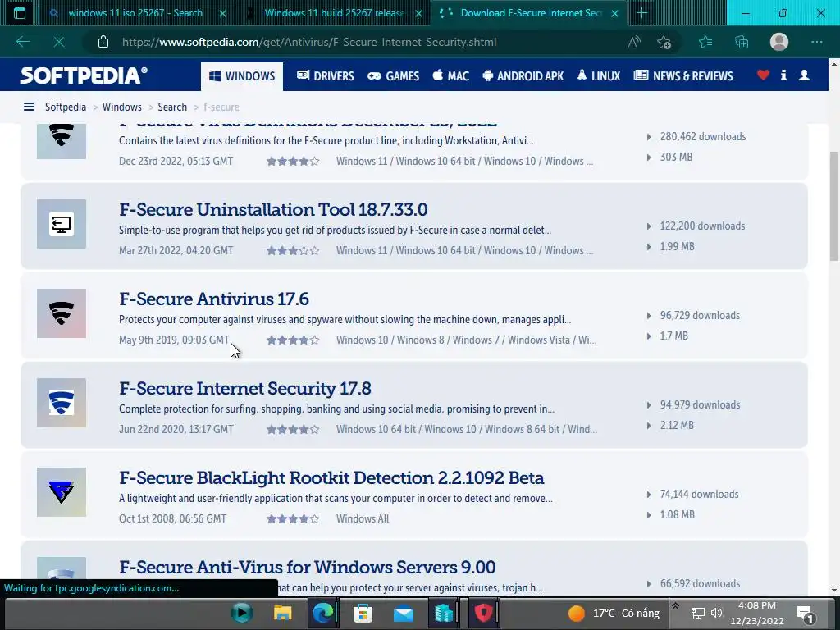Open 'F-Secure Uninstallation Tool 18.7.33.0' link

point(273,209)
